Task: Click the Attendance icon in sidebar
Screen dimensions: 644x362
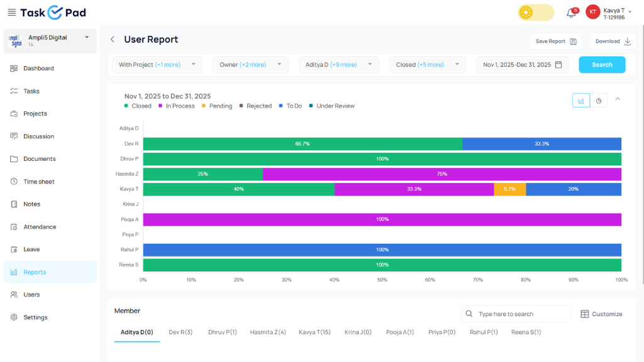Action: [x=14, y=227]
